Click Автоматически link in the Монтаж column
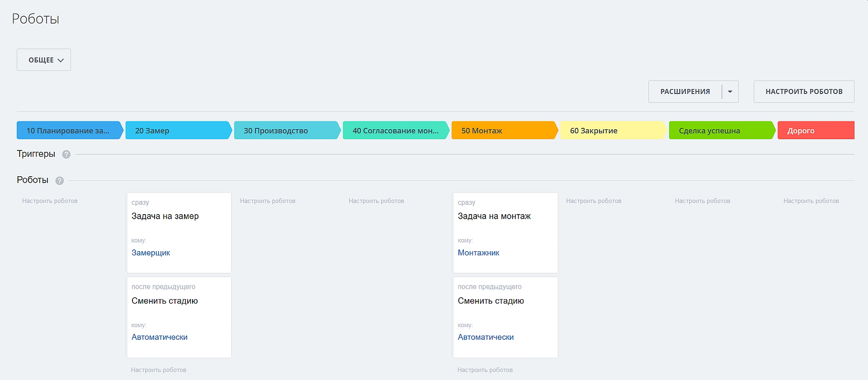 486,337
